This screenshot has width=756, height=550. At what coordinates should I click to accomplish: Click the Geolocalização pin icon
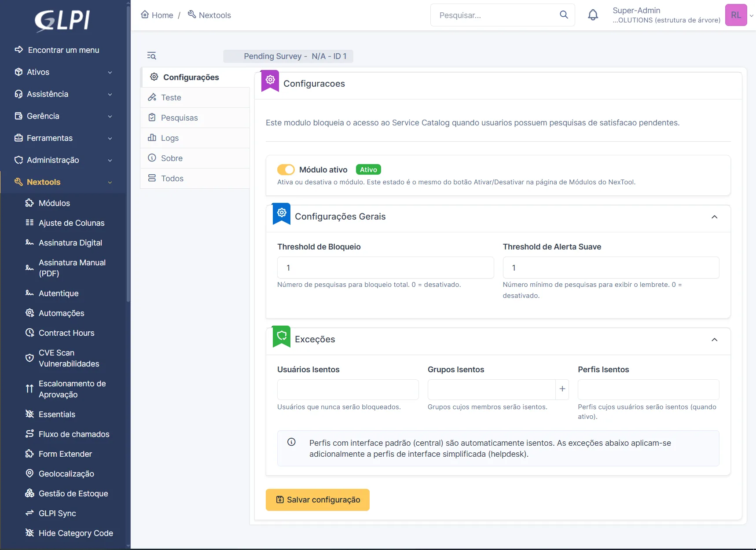point(29,473)
